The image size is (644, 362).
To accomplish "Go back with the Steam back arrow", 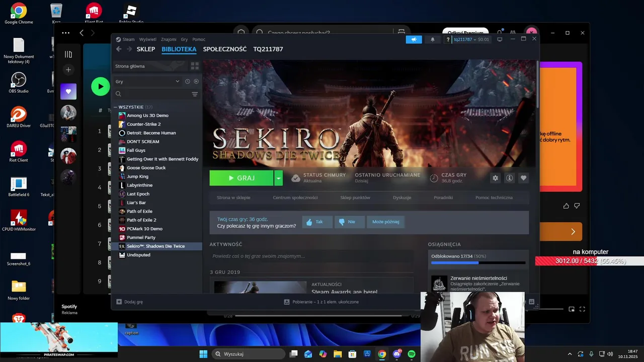I will pos(119,49).
